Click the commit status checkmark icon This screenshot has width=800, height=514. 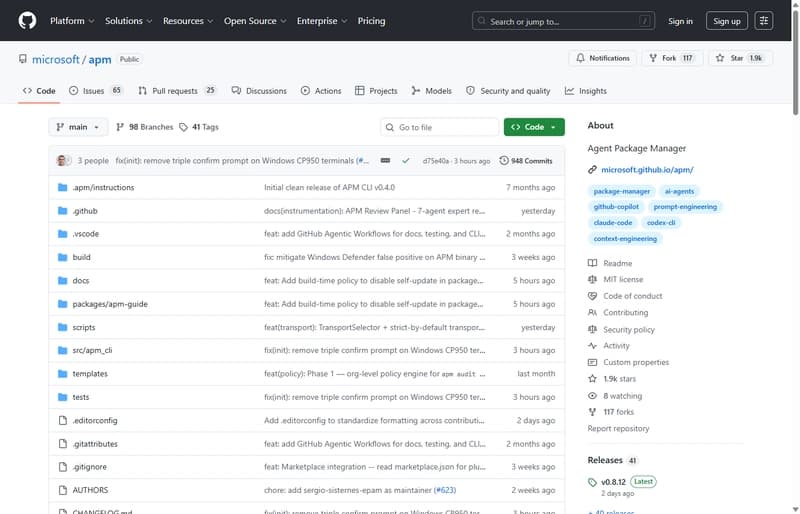click(406, 161)
